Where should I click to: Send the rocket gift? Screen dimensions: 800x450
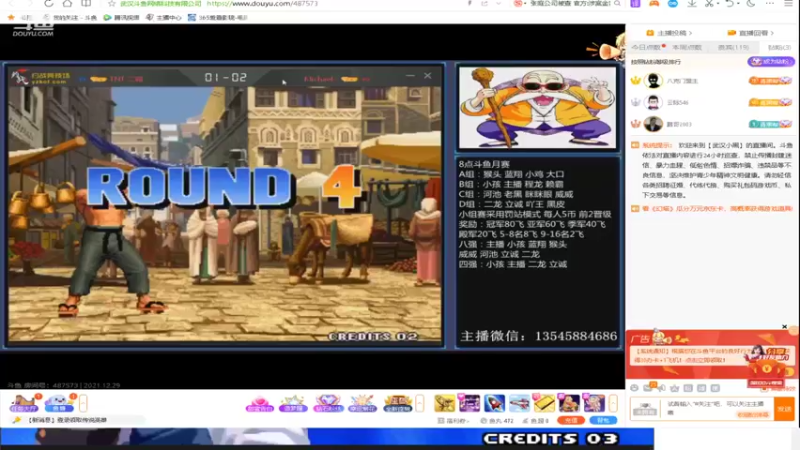[494, 403]
